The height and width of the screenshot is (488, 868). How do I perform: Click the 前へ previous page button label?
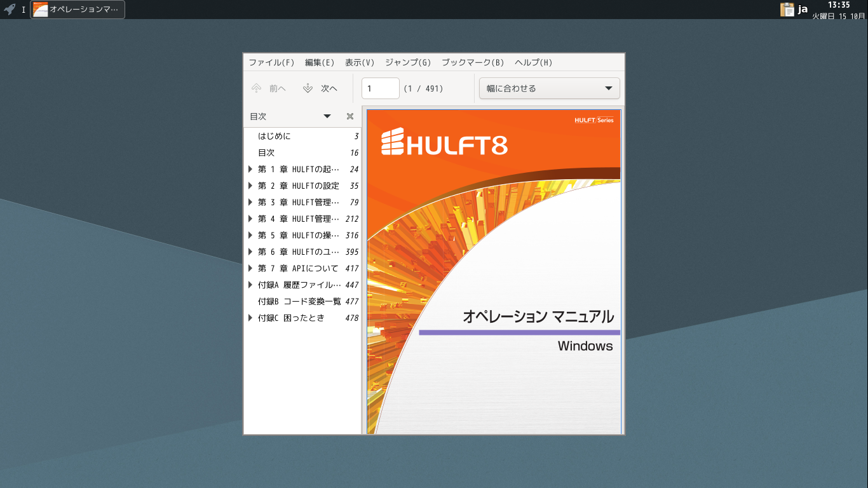tap(278, 88)
